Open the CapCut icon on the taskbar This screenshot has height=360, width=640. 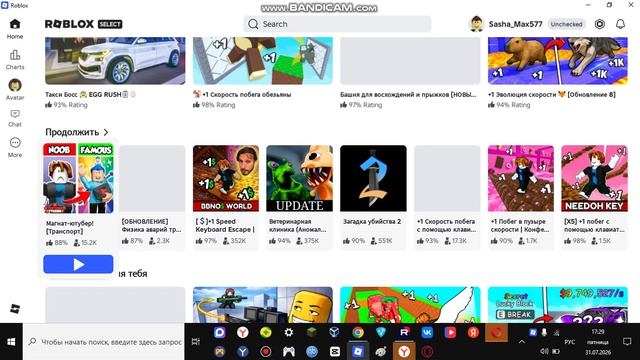pos(335,351)
